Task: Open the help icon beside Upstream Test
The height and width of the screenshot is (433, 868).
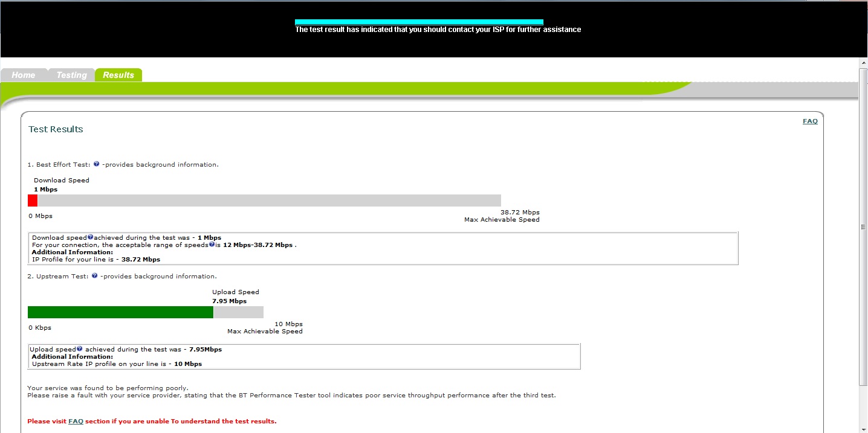Action: click(x=94, y=276)
